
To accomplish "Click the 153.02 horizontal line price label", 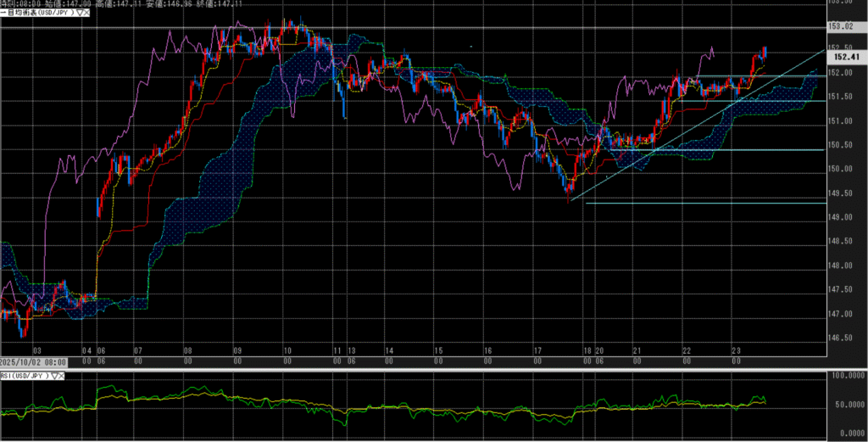I will [842, 27].
